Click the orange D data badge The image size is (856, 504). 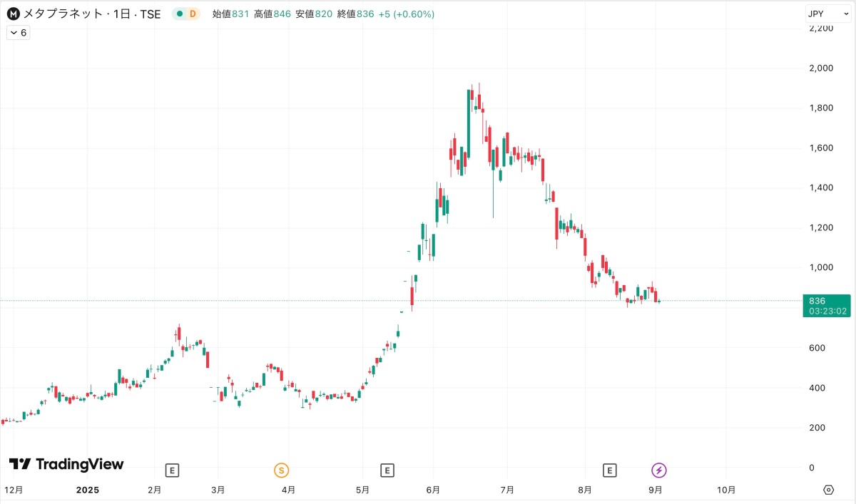point(193,14)
